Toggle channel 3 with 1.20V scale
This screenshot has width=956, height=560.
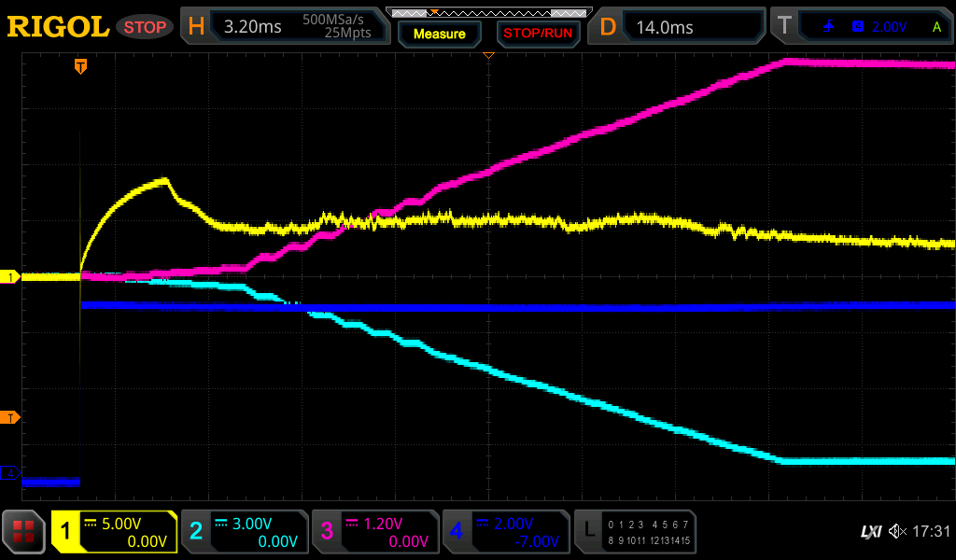click(x=375, y=531)
